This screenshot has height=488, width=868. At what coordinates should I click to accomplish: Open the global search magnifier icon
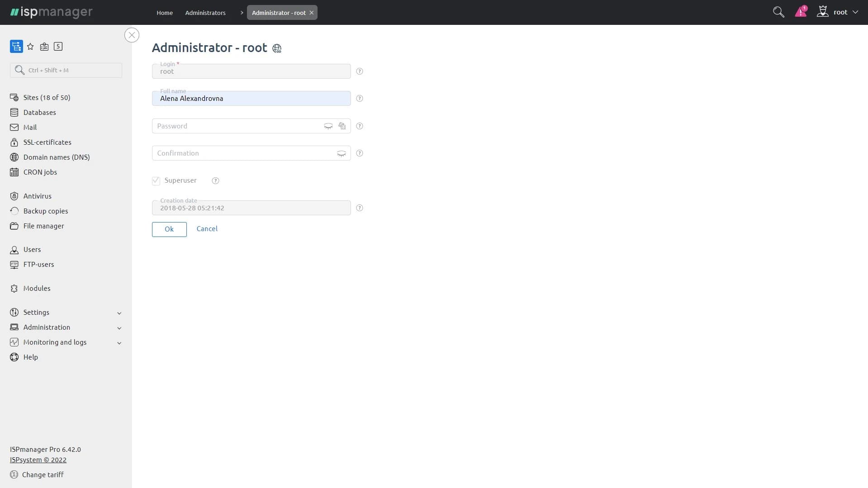click(x=778, y=12)
